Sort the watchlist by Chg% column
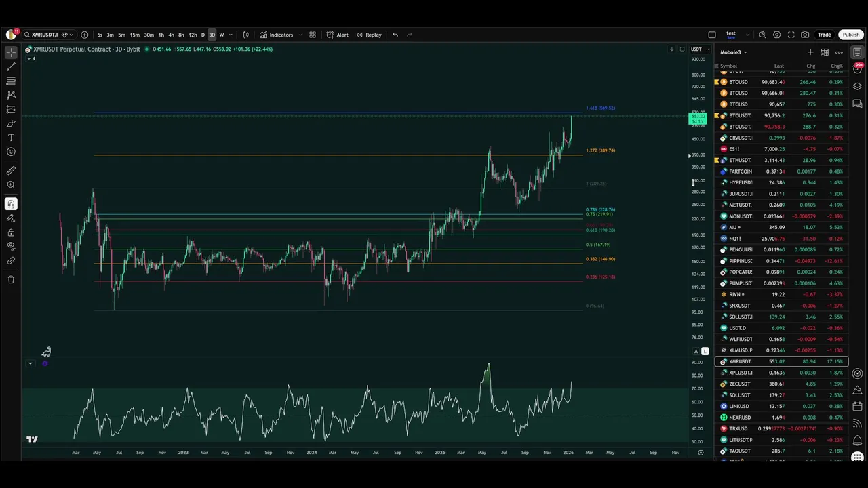 (x=837, y=66)
